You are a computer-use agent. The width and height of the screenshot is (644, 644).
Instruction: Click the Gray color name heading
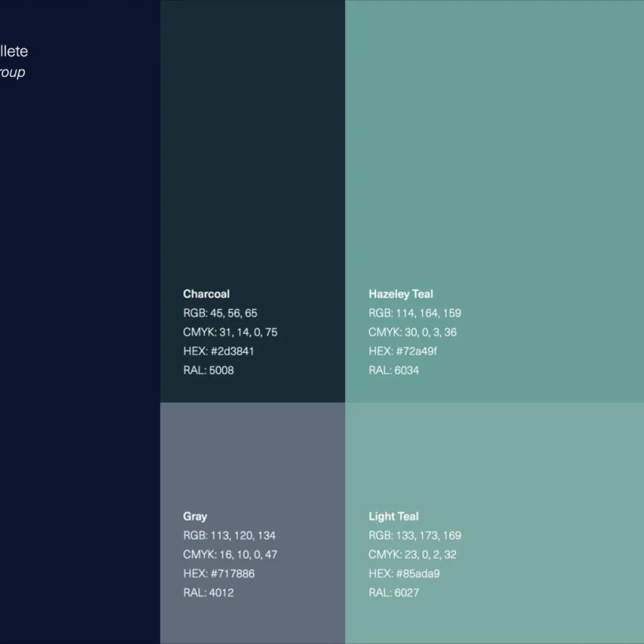pyautogui.click(x=195, y=517)
